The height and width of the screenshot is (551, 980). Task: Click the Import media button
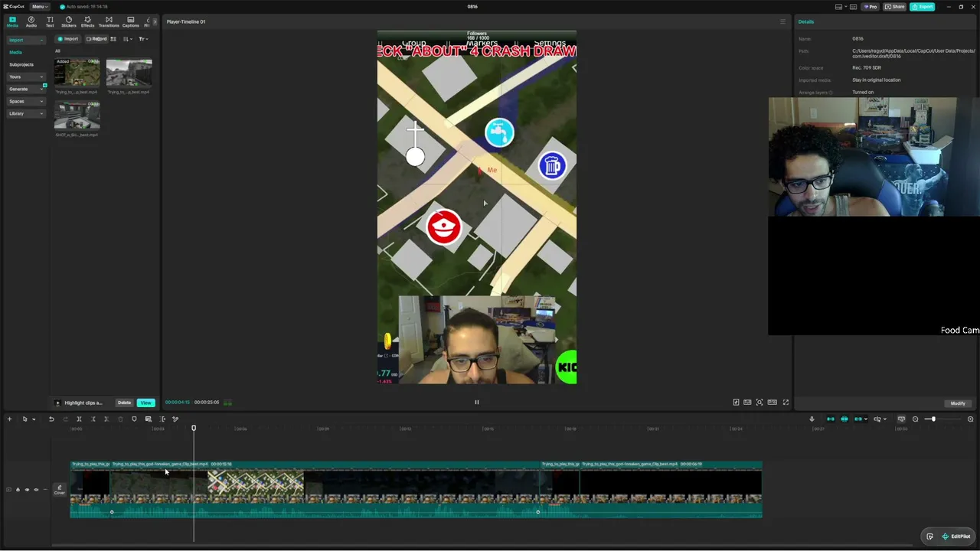click(68, 39)
